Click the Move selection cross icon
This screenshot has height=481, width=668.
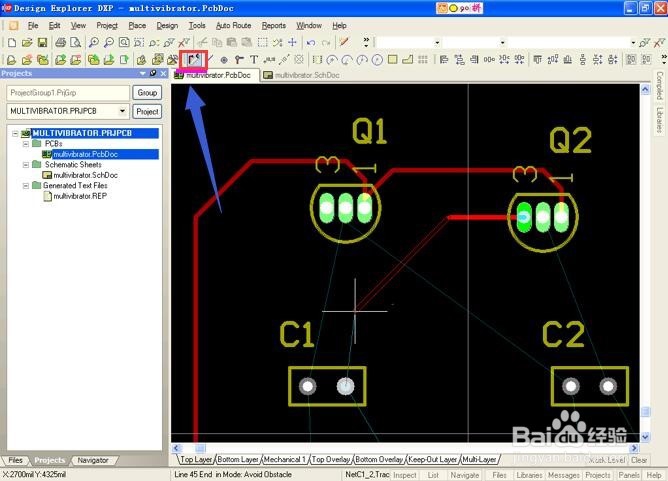tap(292, 42)
